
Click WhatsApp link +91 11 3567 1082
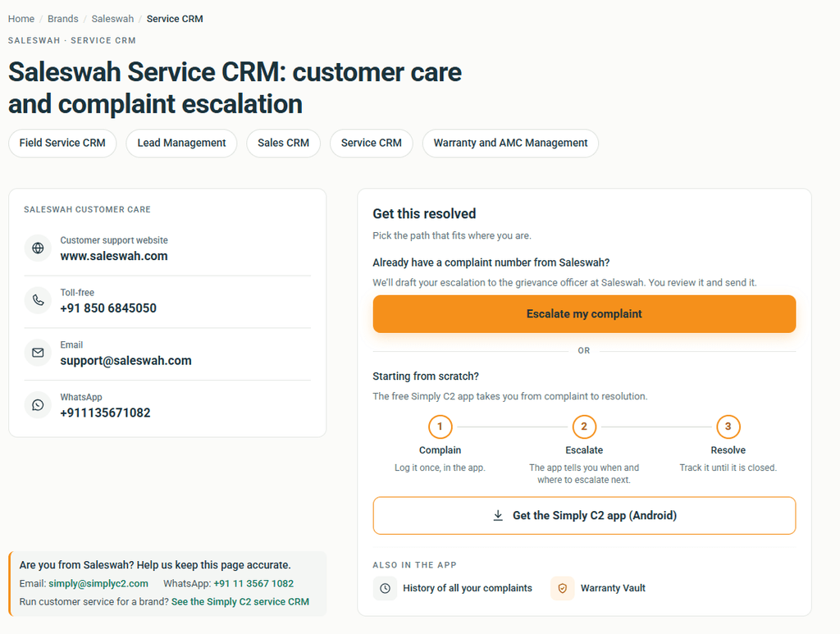click(253, 584)
